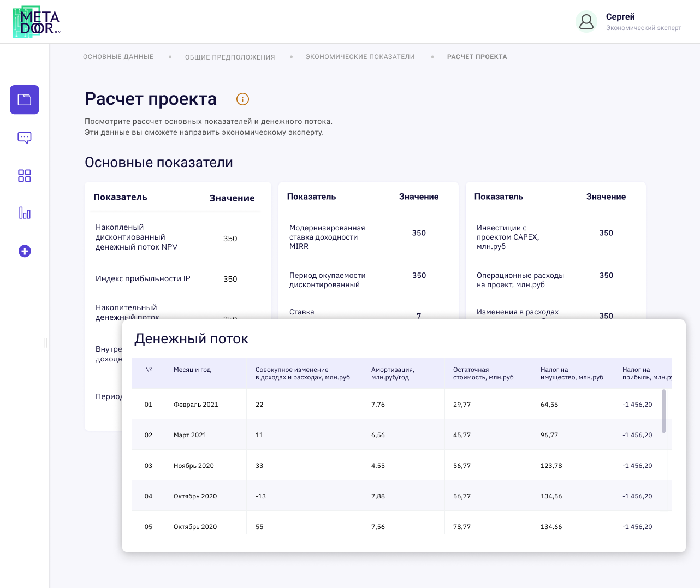Select the Расчет проекта breadcrumb step
This screenshot has height=588, width=700.
tap(477, 57)
